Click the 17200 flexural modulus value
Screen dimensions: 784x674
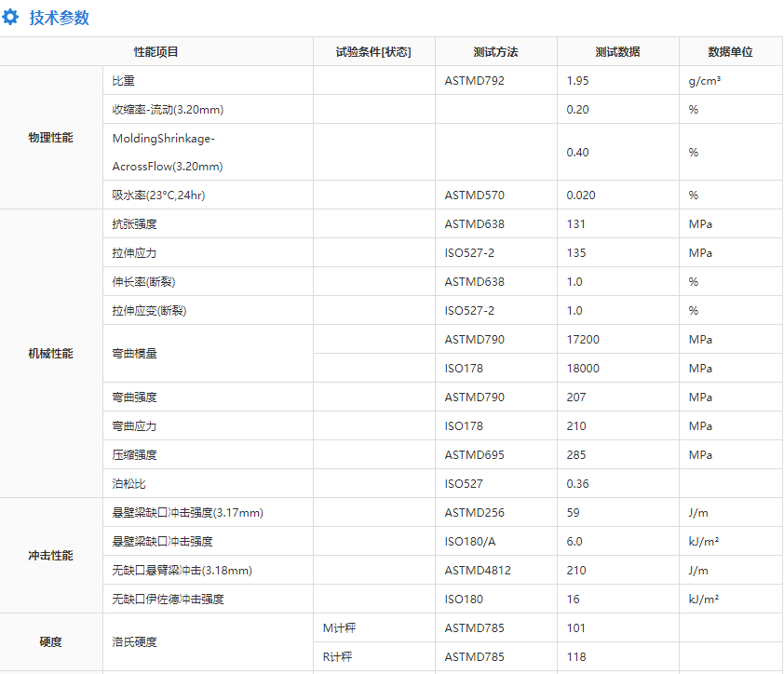coord(583,340)
